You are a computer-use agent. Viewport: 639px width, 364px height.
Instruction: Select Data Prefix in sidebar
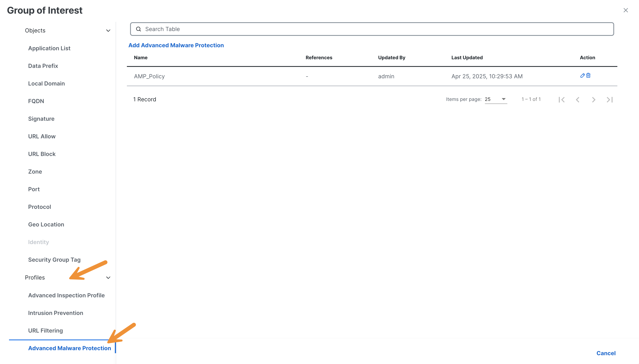point(43,66)
